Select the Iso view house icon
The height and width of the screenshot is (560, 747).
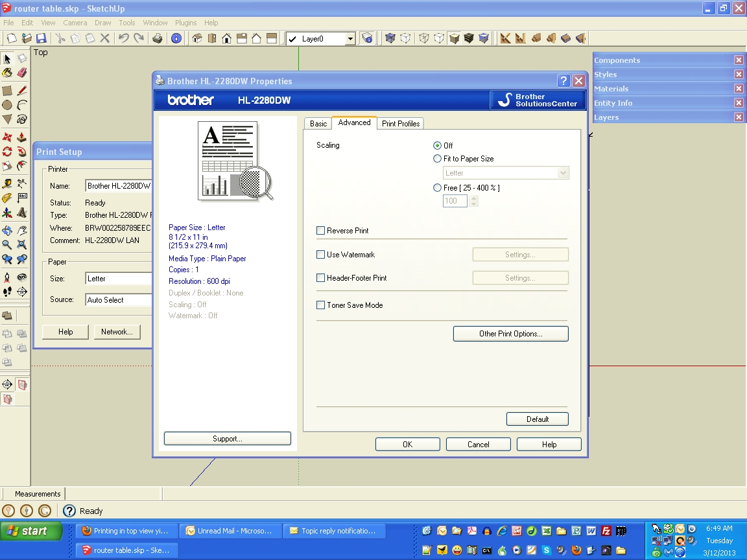click(x=198, y=39)
